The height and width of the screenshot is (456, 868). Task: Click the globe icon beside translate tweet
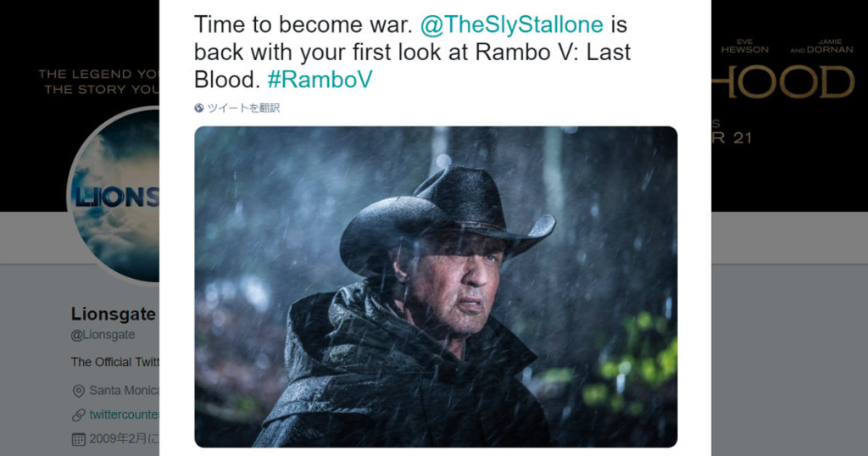pyautogui.click(x=199, y=108)
